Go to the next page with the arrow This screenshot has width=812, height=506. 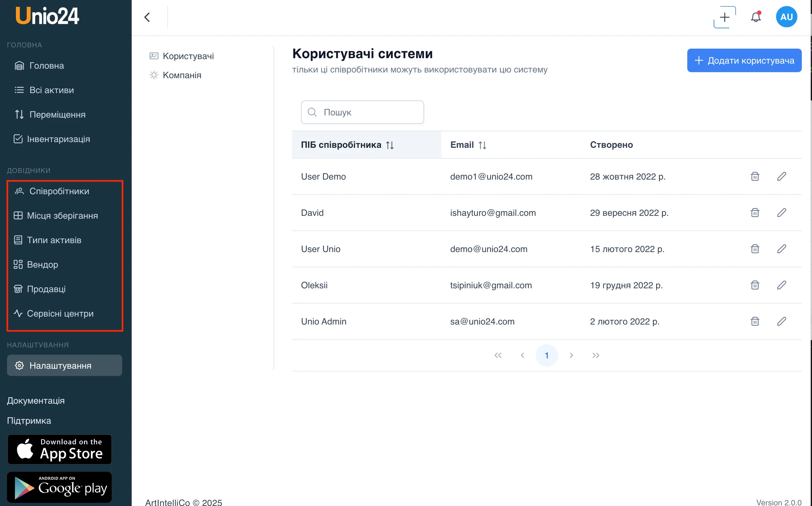click(x=571, y=355)
